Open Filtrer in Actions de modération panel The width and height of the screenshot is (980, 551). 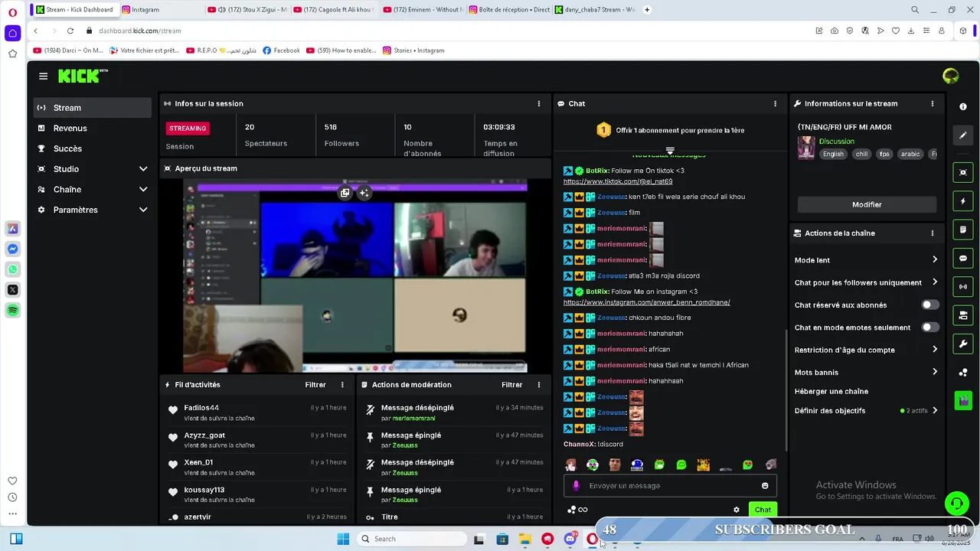[x=511, y=385]
